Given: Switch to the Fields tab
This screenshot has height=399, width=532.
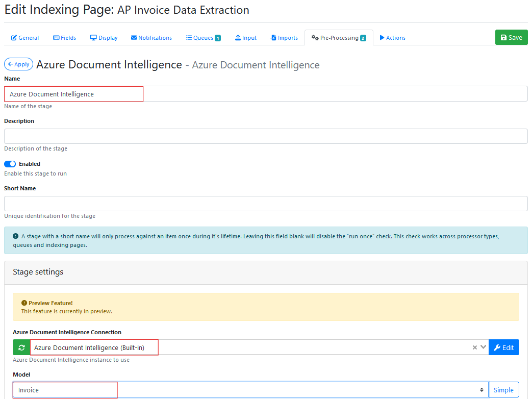Looking at the screenshot, I should (64, 38).
